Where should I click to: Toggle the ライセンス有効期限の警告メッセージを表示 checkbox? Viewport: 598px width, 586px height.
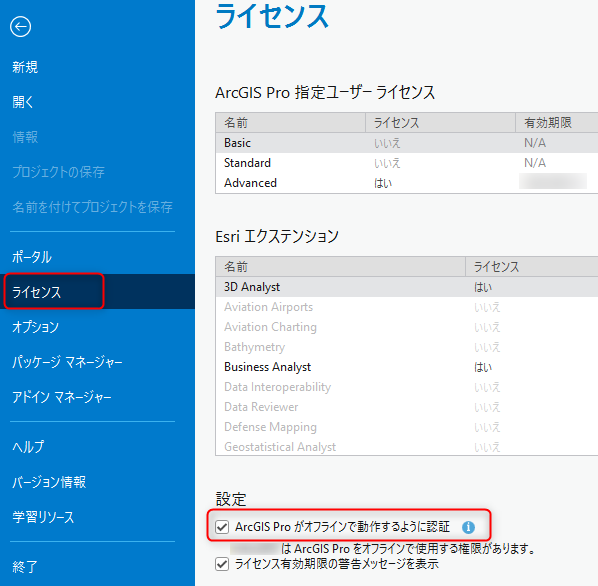click(222, 564)
